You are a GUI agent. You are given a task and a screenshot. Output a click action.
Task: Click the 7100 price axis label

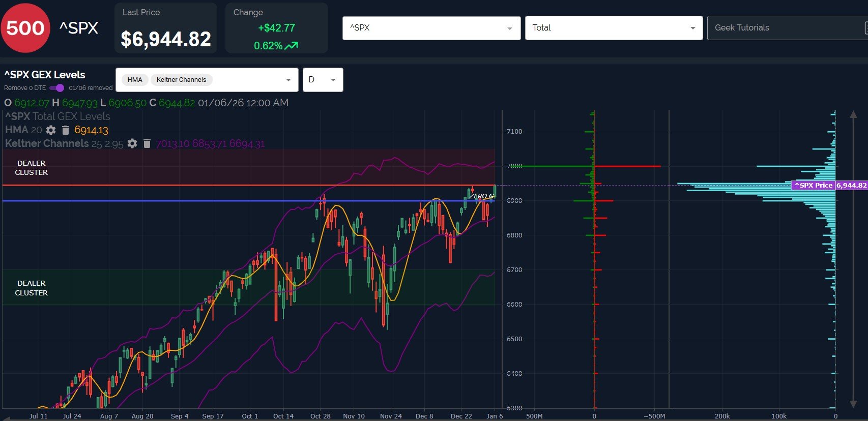pyautogui.click(x=514, y=131)
